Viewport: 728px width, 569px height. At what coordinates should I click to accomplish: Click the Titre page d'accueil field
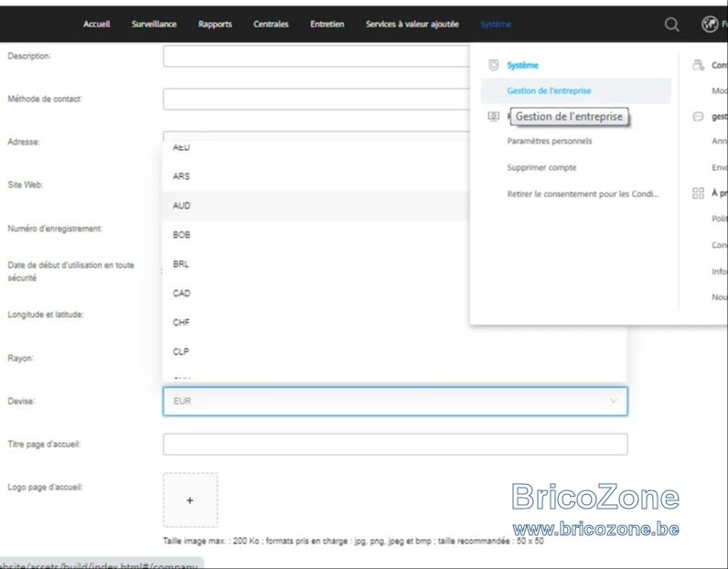point(395,444)
